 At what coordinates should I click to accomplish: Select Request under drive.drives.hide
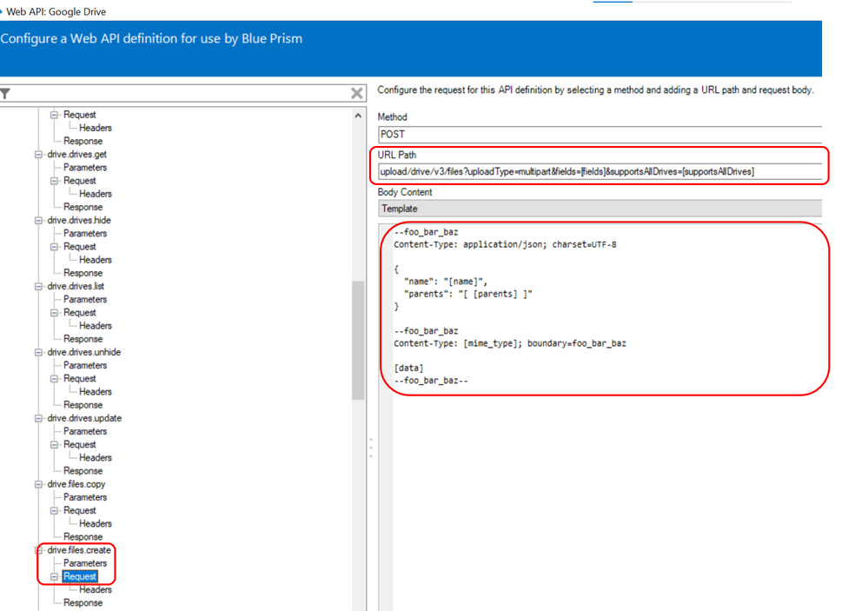(x=80, y=247)
